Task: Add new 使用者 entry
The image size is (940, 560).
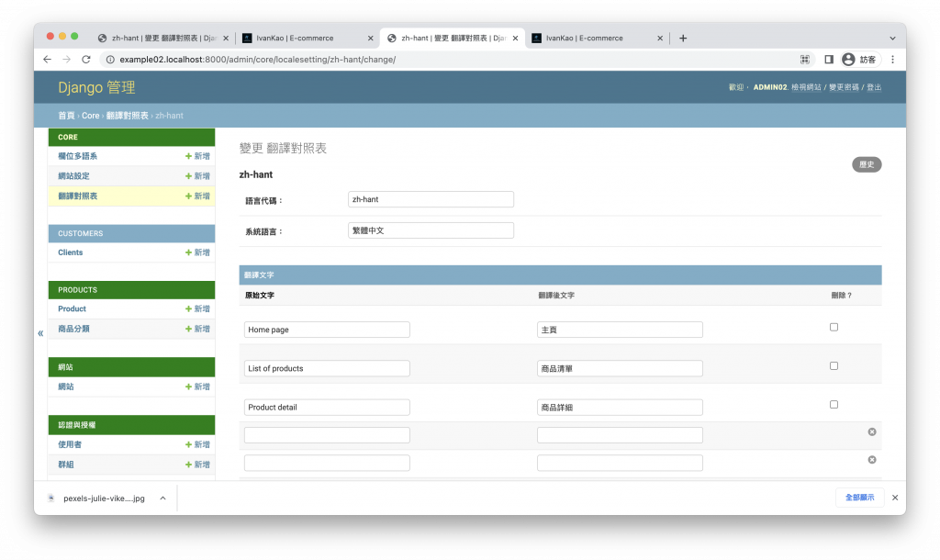Action: click(197, 444)
